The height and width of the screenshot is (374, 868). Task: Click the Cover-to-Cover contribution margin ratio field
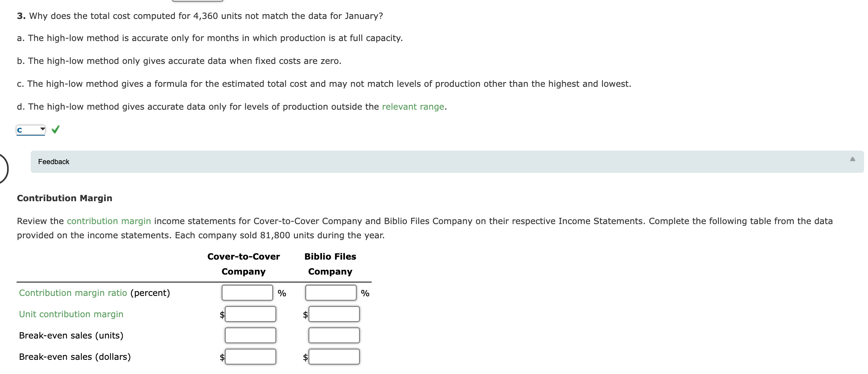pos(246,293)
